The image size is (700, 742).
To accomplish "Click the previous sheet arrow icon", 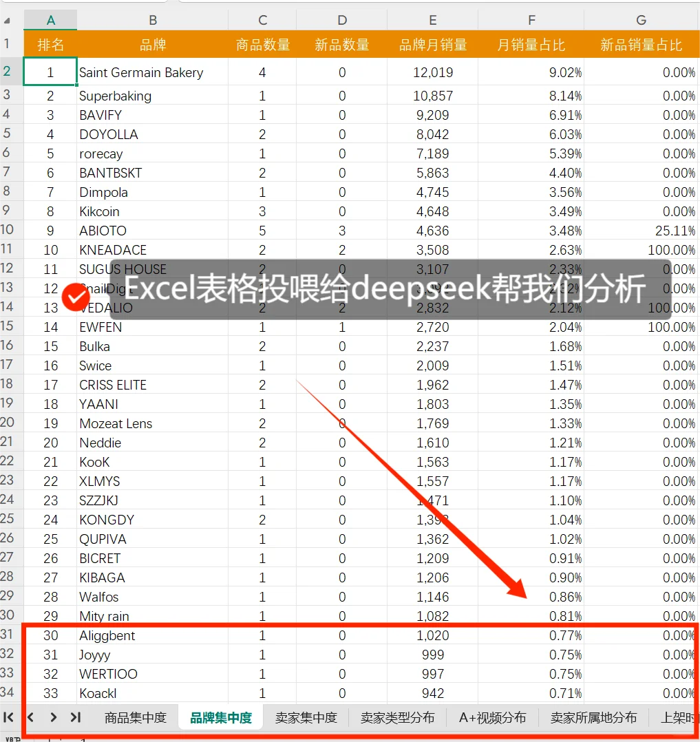I will click(31, 717).
